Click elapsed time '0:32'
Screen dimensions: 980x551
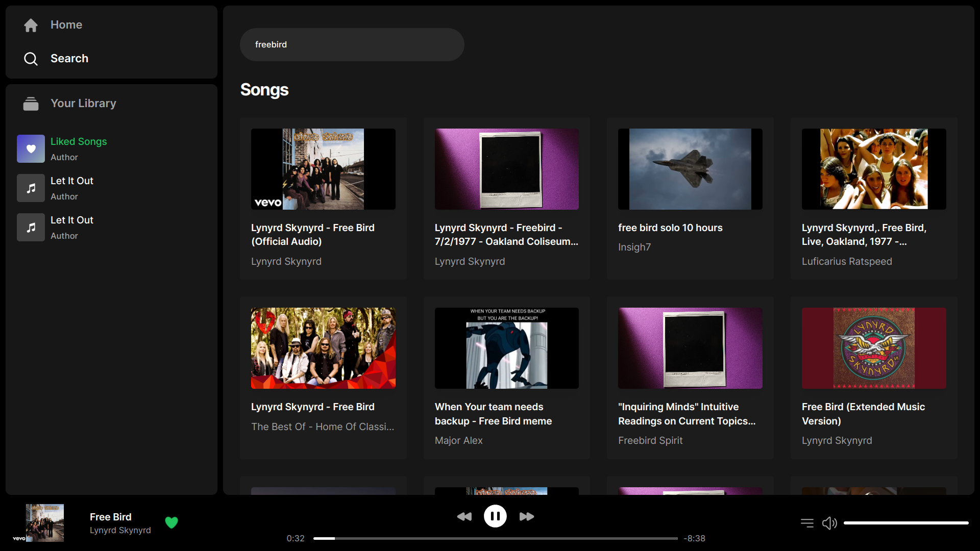(296, 539)
